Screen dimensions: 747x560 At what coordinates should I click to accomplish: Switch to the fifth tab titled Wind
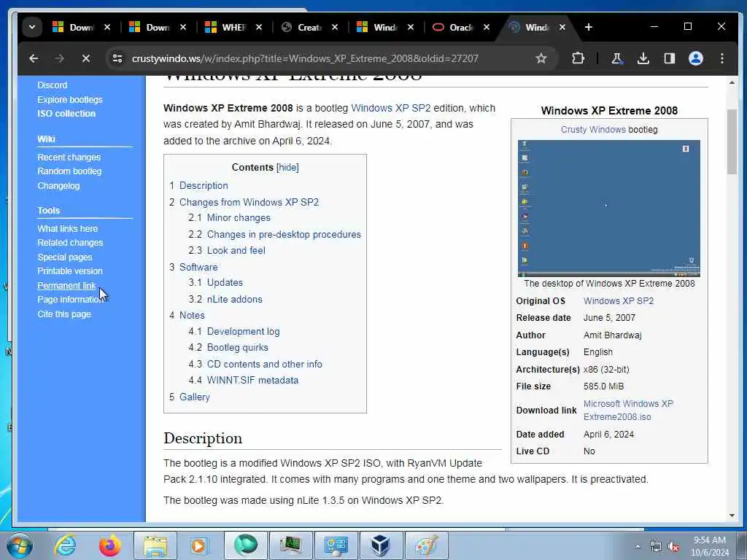click(377, 27)
